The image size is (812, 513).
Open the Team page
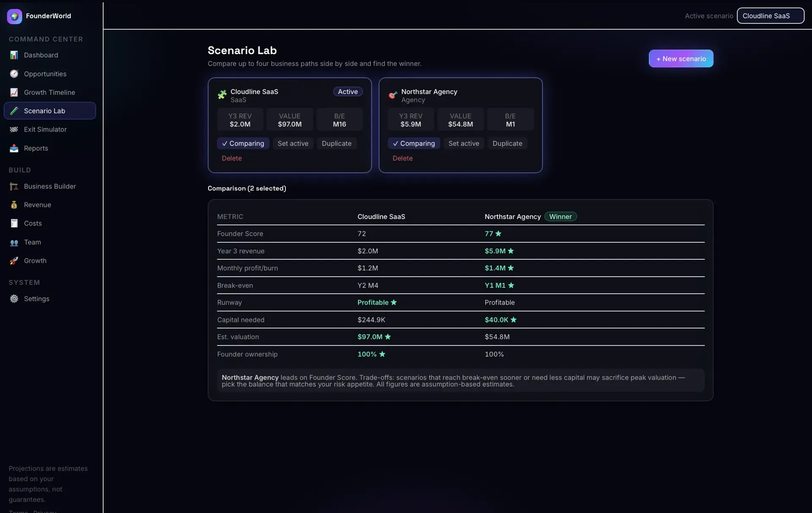coord(50,242)
